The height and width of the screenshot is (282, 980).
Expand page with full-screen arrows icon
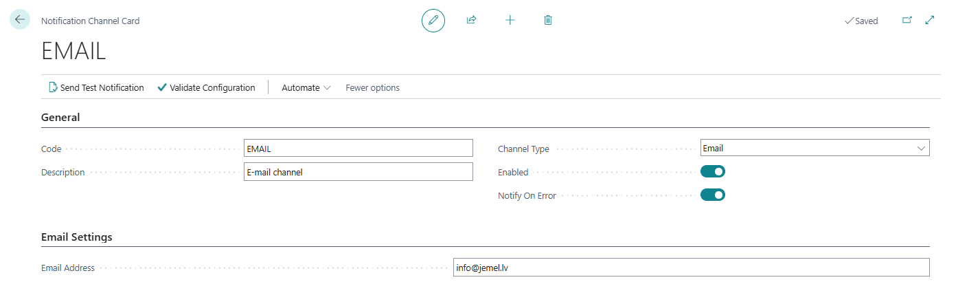930,21
